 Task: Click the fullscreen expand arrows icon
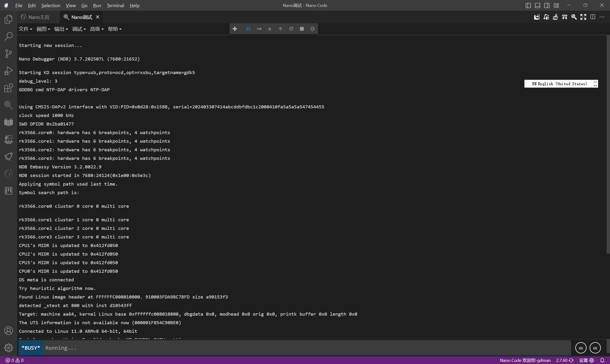583,17
